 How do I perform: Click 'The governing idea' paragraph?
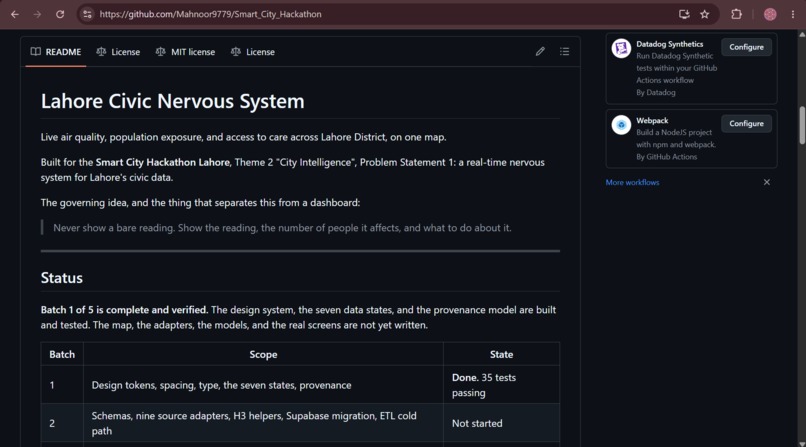(200, 203)
